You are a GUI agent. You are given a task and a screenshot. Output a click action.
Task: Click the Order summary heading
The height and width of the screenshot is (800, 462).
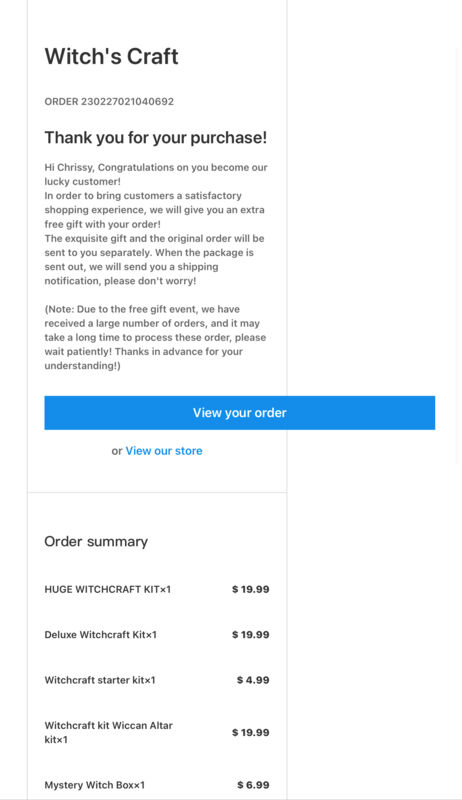point(96,541)
